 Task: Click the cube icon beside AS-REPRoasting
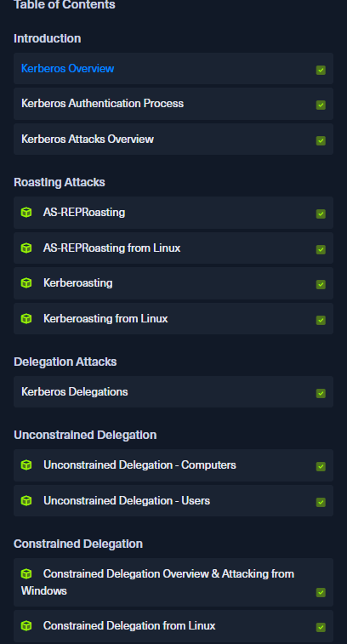coord(26,213)
